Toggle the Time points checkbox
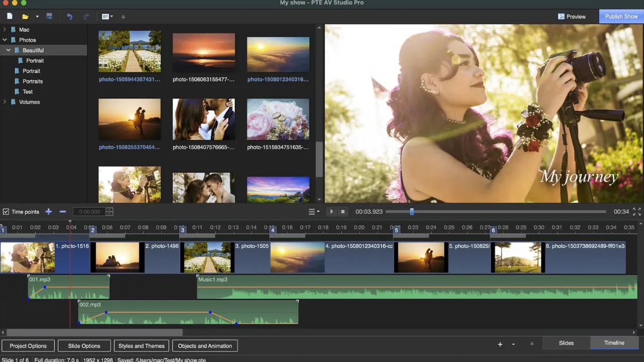 coord(6,212)
